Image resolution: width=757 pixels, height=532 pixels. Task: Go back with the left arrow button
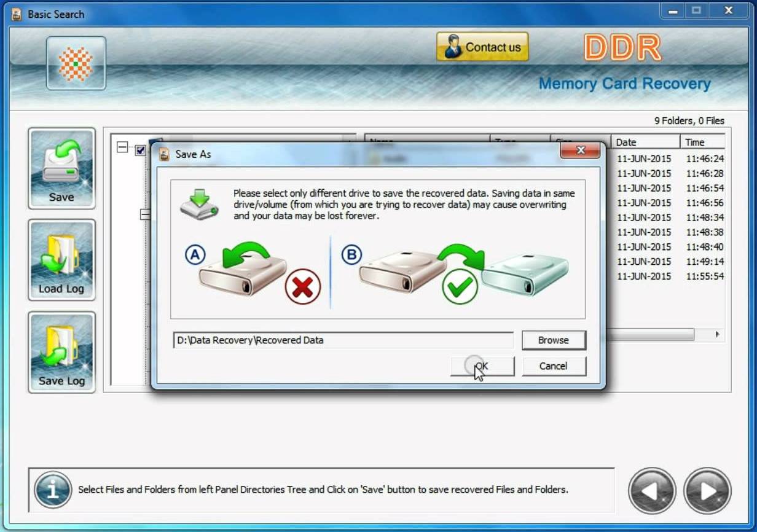coord(652,491)
